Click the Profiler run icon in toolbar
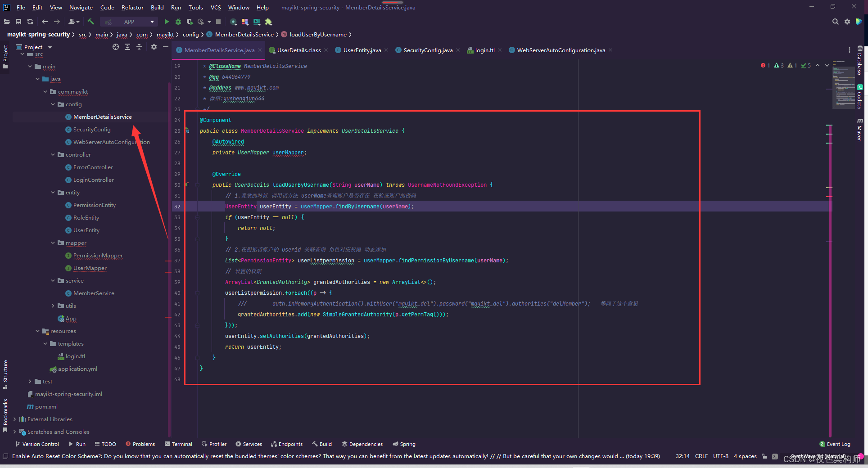 click(x=201, y=22)
